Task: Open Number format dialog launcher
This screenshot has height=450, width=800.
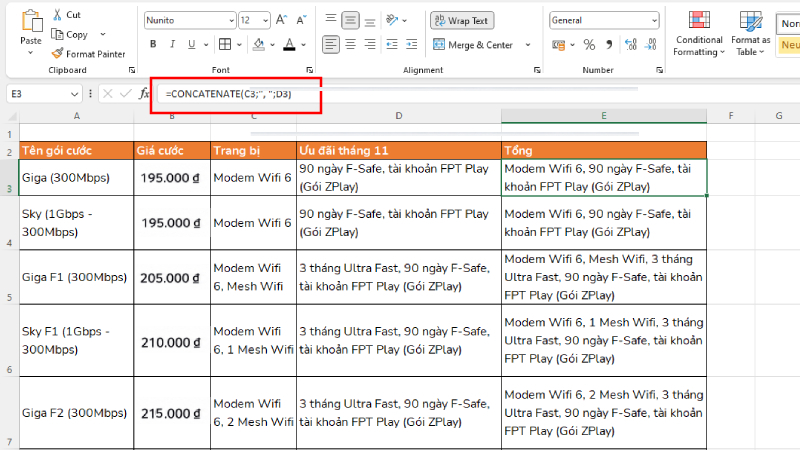Action: [x=659, y=70]
